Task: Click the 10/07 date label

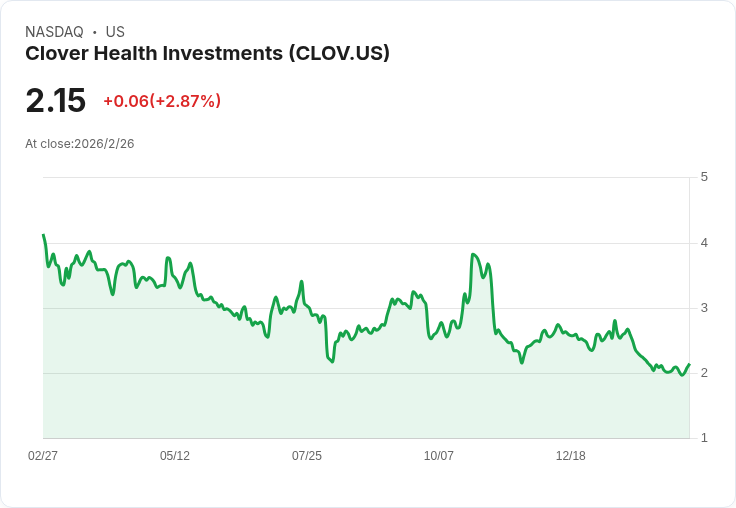Action: pyautogui.click(x=439, y=456)
